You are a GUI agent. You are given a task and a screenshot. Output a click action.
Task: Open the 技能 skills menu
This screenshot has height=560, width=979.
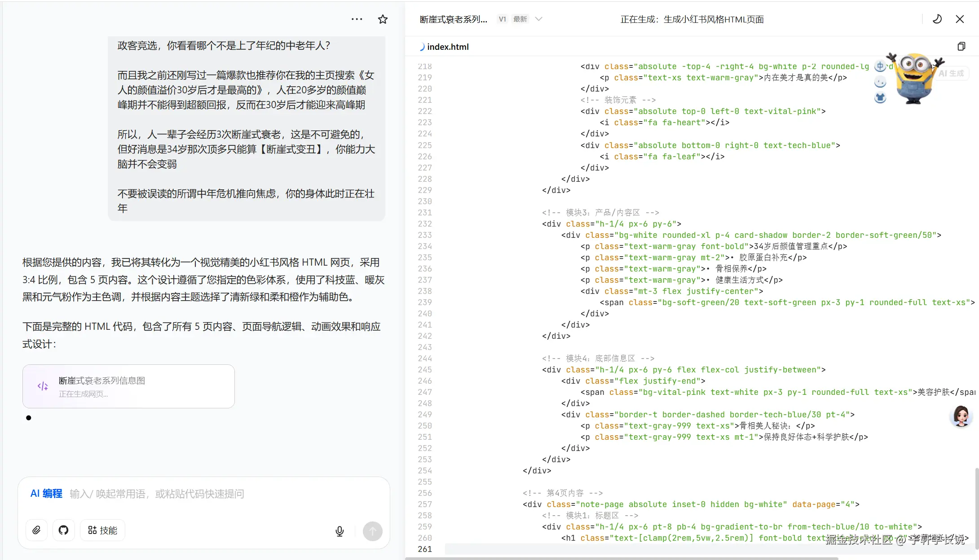tap(102, 530)
